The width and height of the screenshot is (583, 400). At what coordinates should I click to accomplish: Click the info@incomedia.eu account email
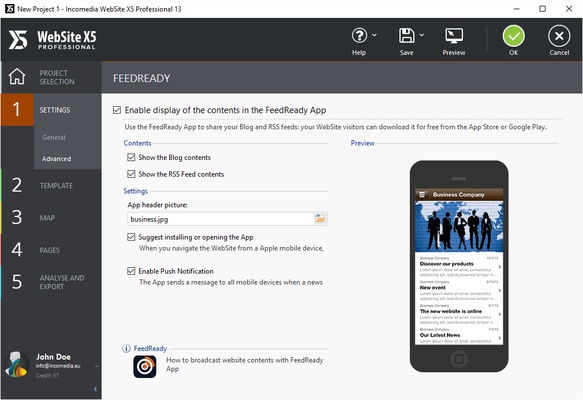click(x=58, y=366)
